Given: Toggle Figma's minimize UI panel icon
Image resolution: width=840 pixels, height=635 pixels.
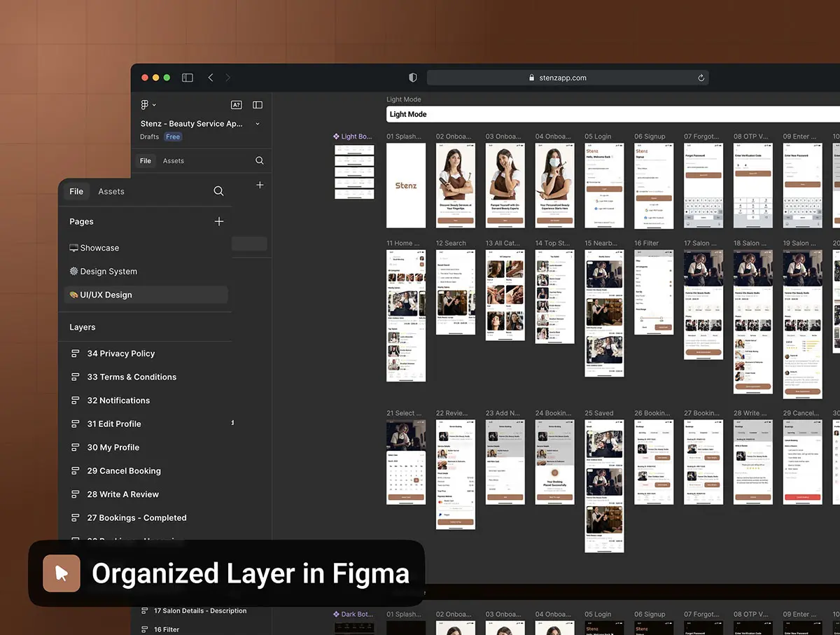Looking at the screenshot, I should click(x=258, y=105).
